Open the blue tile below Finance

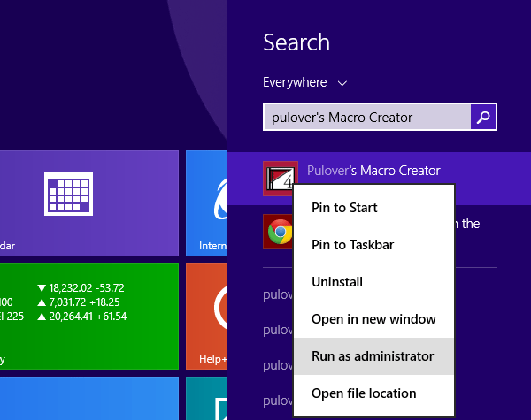89,399
